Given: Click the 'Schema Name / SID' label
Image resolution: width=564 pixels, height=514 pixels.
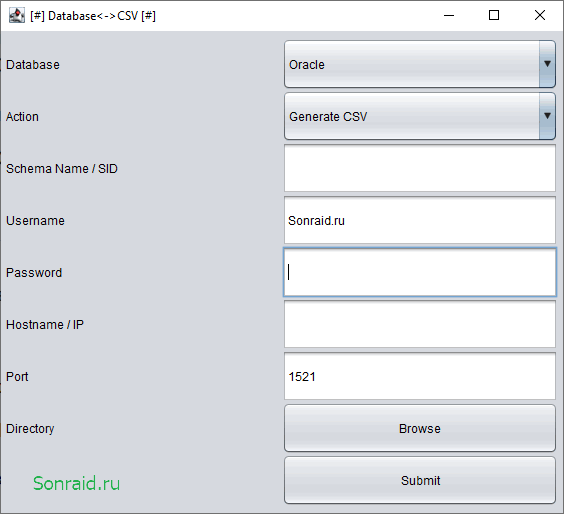Looking at the screenshot, I should click(62, 169).
